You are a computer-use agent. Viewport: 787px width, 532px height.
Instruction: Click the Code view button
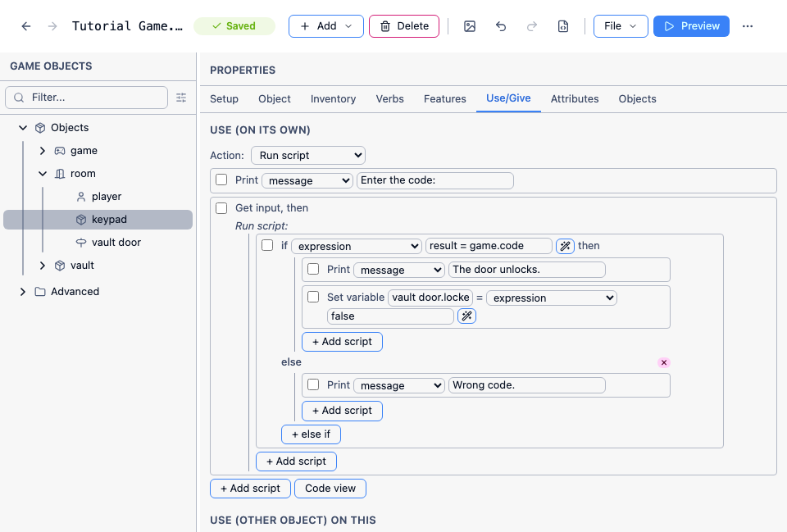tap(330, 489)
